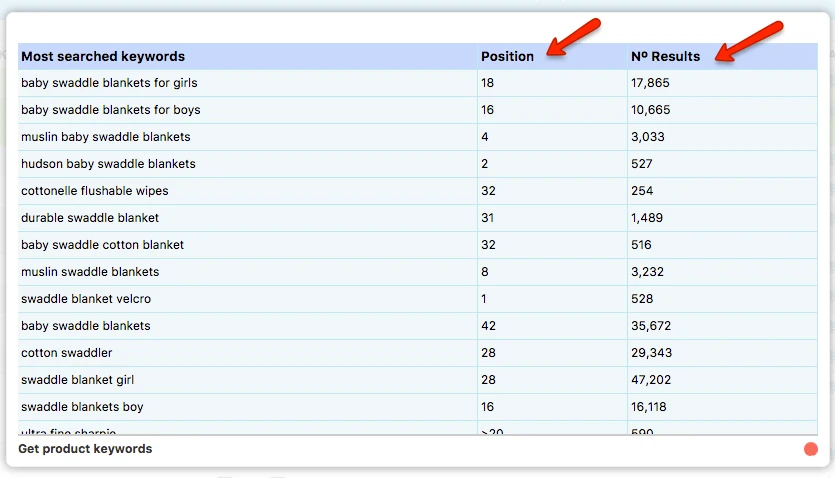Select the baby swaddle blankets keyword with position 42

tap(86, 326)
